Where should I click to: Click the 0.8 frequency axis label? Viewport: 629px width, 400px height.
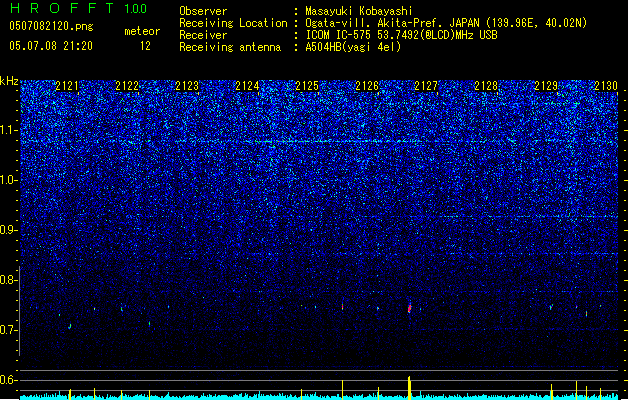[8, 280]
